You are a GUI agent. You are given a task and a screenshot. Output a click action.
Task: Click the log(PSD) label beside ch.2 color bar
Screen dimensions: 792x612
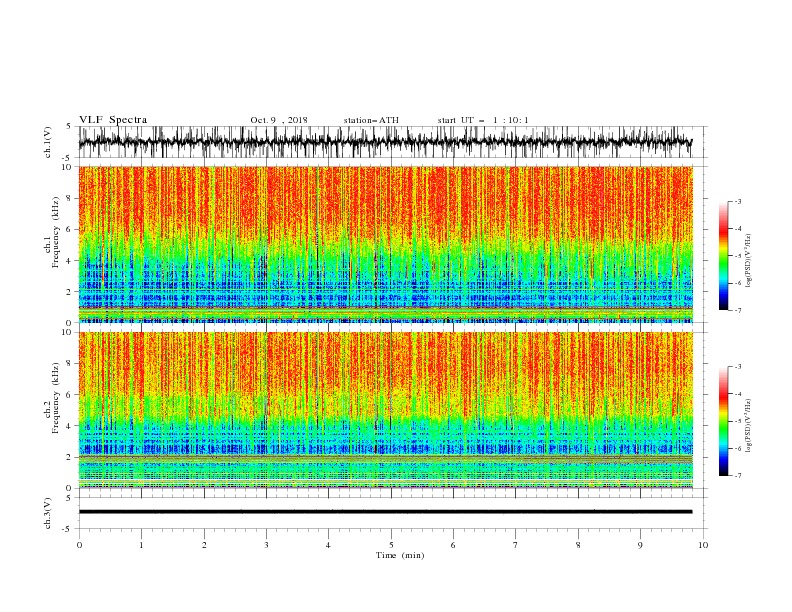(x=749, y=426)
